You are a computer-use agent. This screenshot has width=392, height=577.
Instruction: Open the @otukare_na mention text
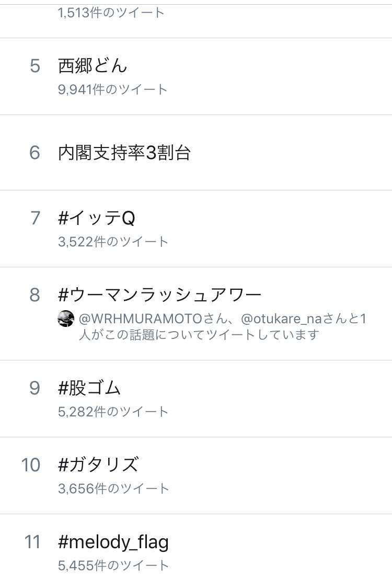point(281,319)
